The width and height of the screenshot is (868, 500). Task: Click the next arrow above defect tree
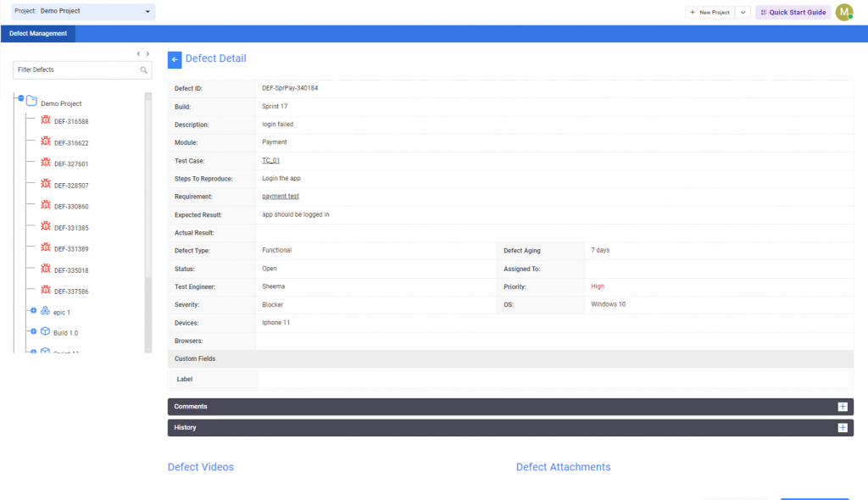point(147,53)
